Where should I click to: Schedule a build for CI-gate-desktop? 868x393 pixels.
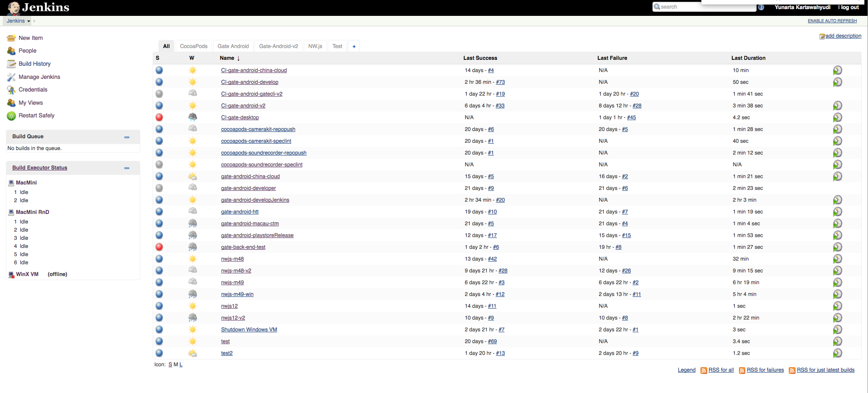[x=838, y=117]
